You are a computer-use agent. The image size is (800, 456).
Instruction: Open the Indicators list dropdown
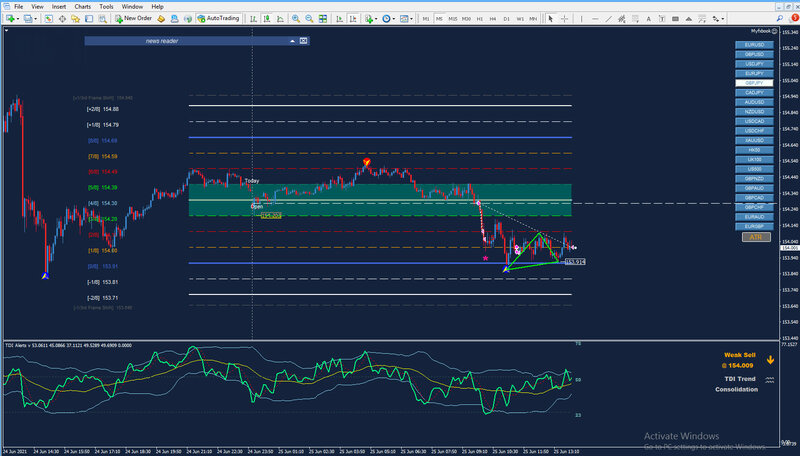(370, 19)
